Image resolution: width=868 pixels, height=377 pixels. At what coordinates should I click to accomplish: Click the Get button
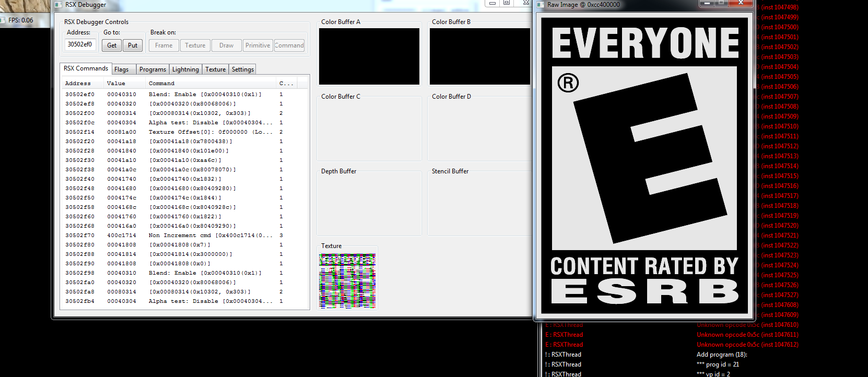click(x=112, y=45)
